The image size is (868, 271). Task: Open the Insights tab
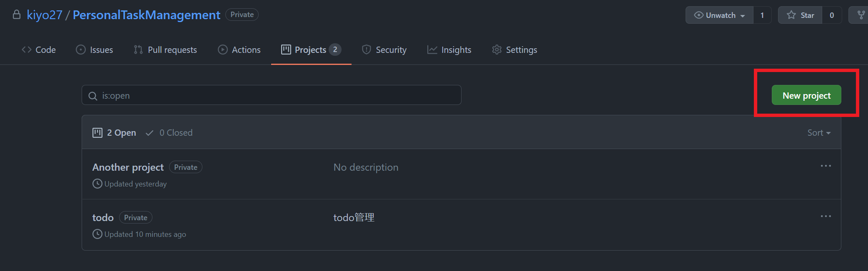pos(449,50)
